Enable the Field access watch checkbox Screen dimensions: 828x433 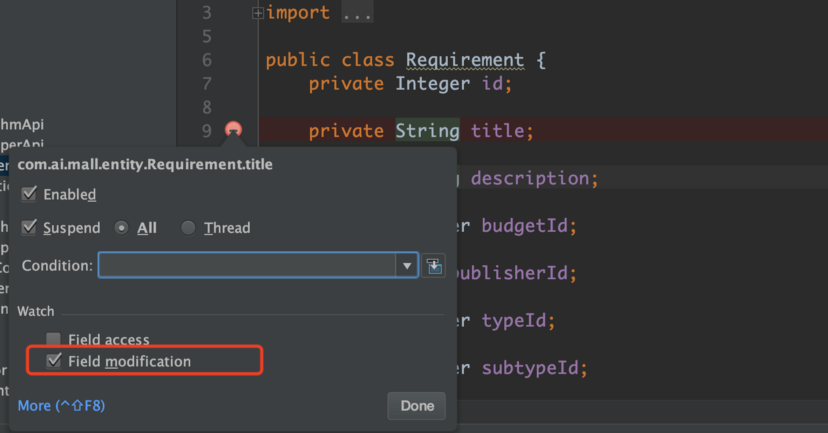point(53,340)
